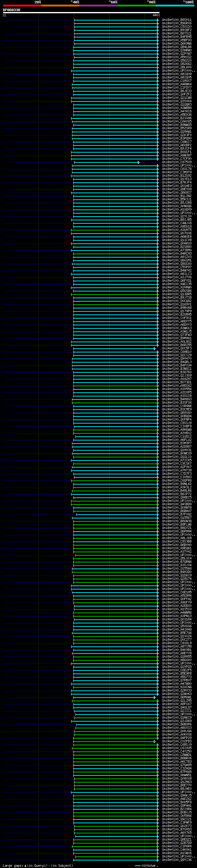Select hit label UniRef100_Q9AKJ5
This screenshot has height=868, width=197.
tap(177, 796)
